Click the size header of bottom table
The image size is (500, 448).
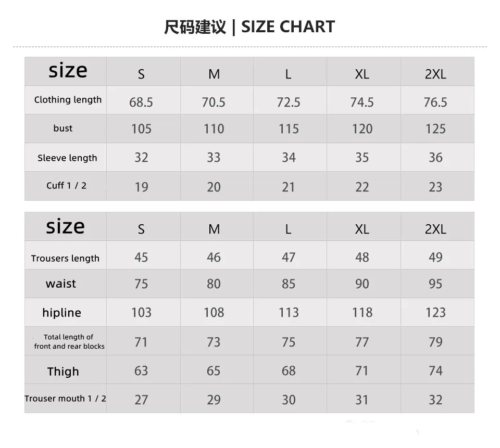point(66,226)
